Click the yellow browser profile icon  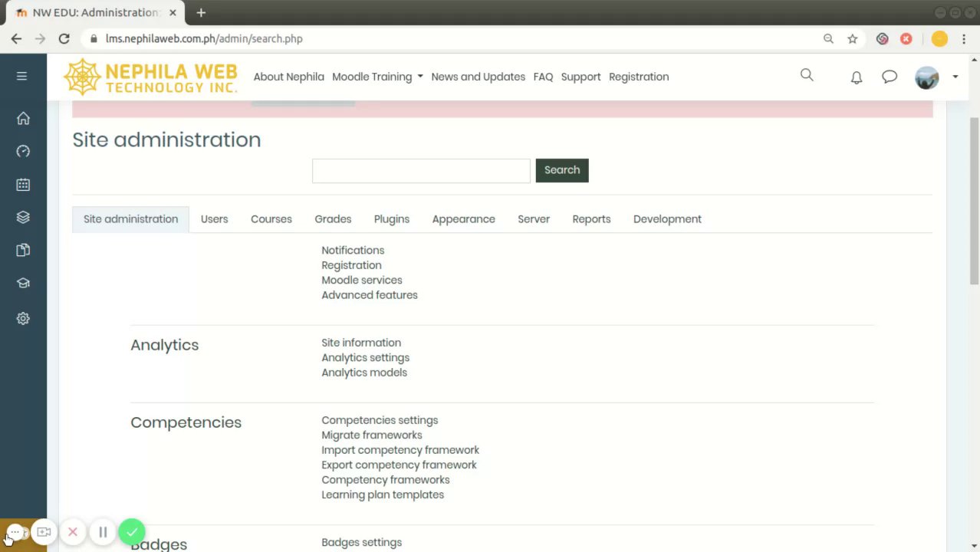pos(939,38)
